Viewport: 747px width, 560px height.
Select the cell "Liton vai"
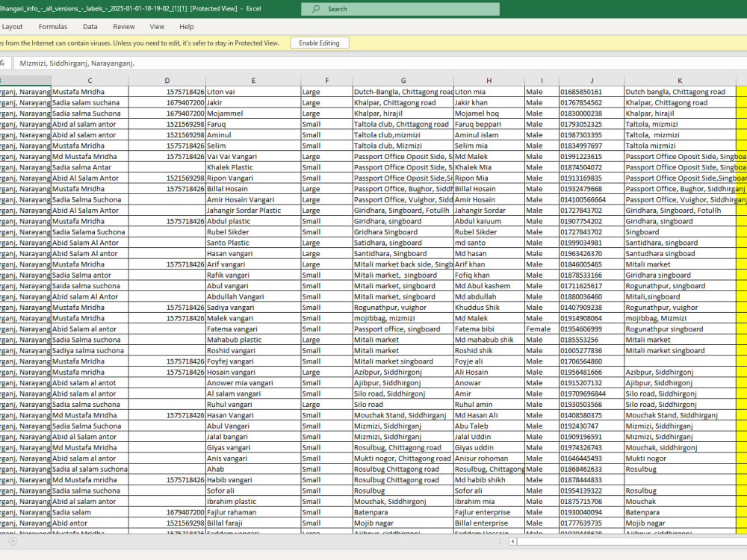(253, 92)
